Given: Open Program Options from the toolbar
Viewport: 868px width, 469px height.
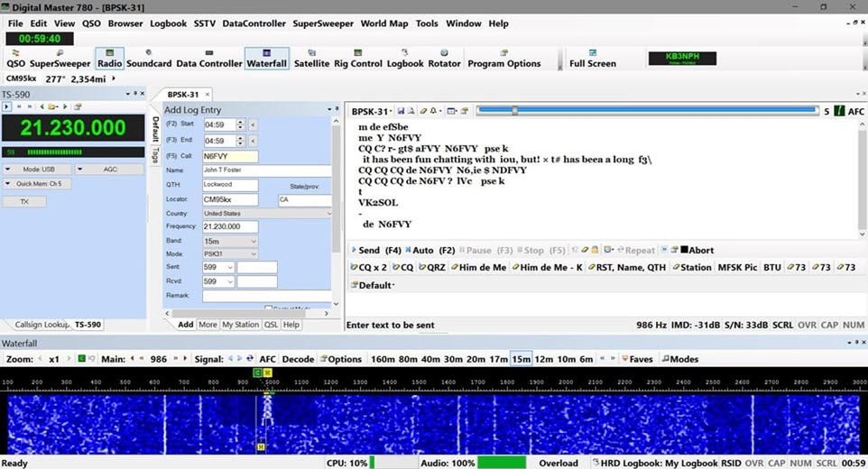Looking at the screenshot, I should coord(504,59).
